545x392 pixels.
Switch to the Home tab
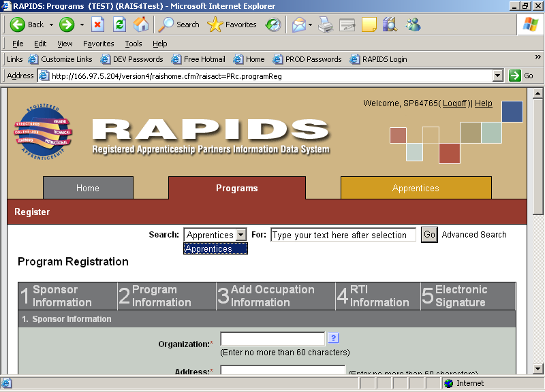88,188
